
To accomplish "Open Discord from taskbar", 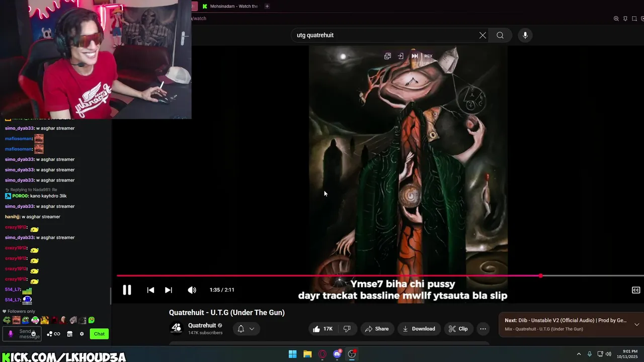I will click(337, 354).
